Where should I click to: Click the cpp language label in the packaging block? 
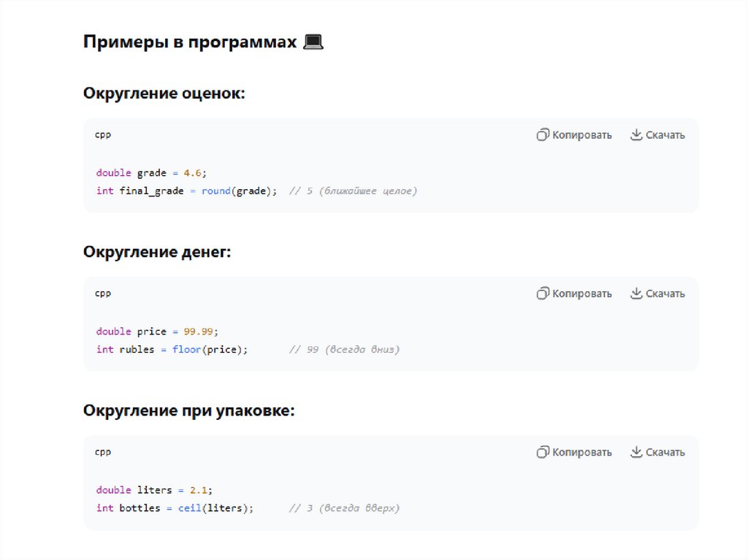pos(103,452)
